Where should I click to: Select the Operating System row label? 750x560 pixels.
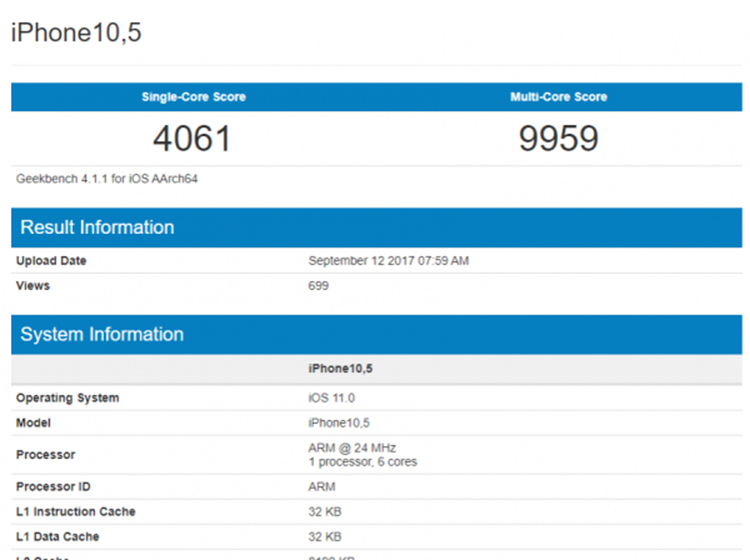pyautogui.click(x=67, y=398)
